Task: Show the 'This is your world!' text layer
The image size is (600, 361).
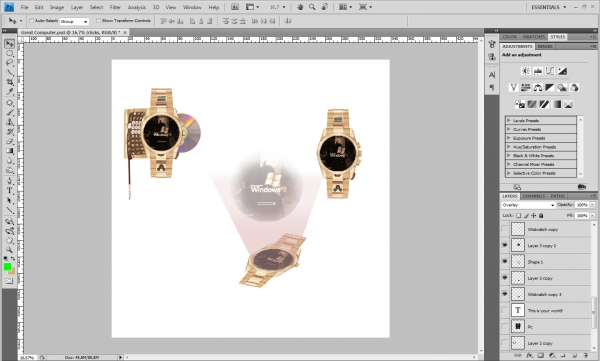Action: tap(505, 310)
